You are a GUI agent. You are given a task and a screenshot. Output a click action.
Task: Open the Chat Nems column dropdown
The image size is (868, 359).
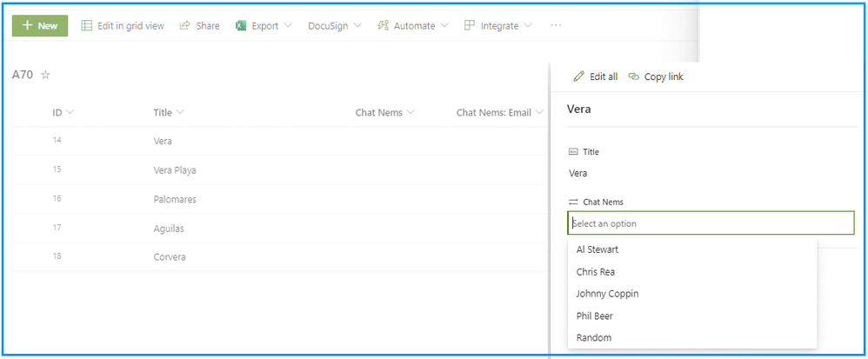pyautogui.click(x=411, y=113)
